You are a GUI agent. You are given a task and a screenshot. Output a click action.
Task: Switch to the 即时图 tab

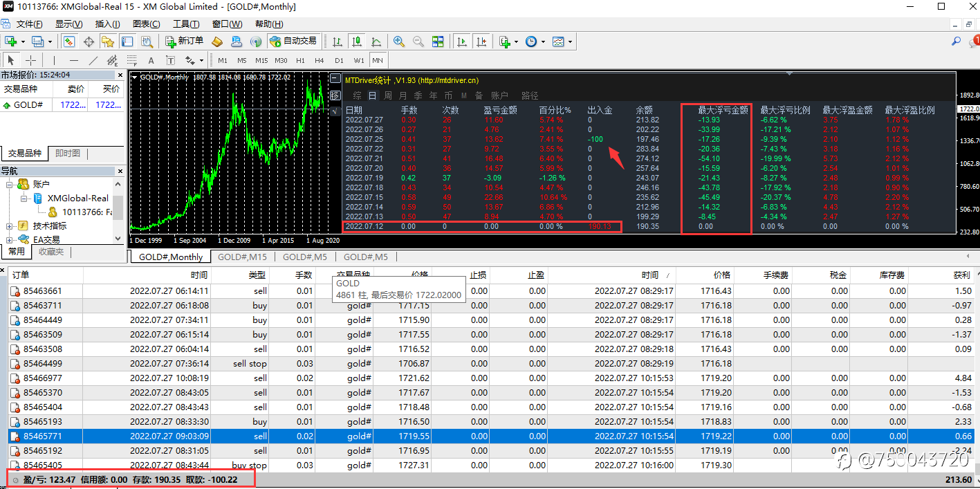tap(68, 154)
